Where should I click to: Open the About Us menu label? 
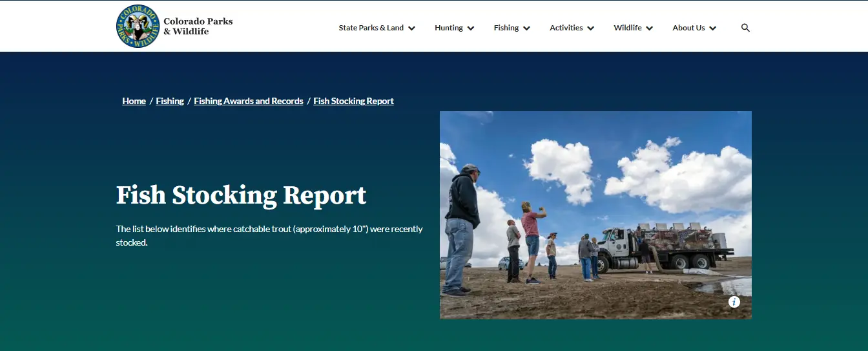pyautogui.click(x=688, y=28)
